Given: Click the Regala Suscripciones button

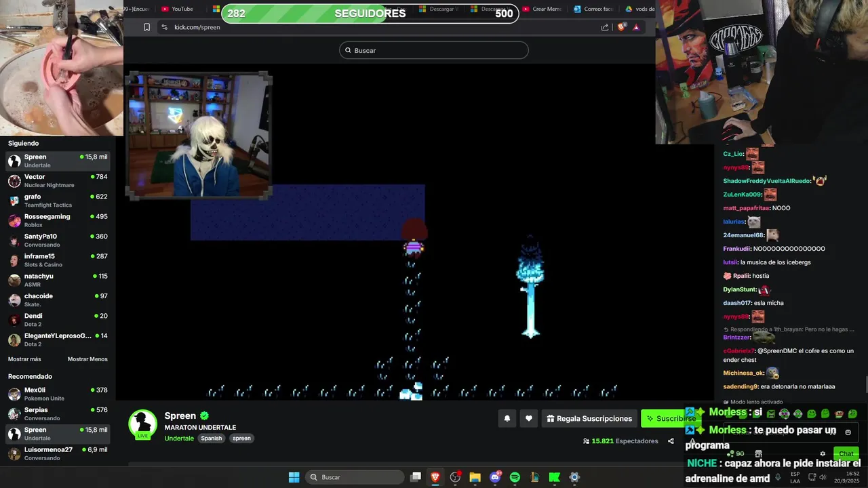Looking at the screenshot, I should pyautogui.click(x=589, y=419).
